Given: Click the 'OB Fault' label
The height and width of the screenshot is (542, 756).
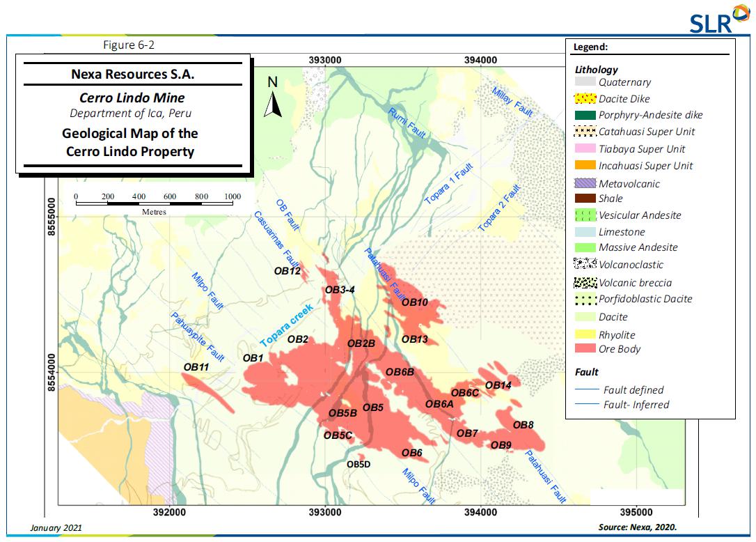Looking at the screenshot, I should tap(288, 215).
